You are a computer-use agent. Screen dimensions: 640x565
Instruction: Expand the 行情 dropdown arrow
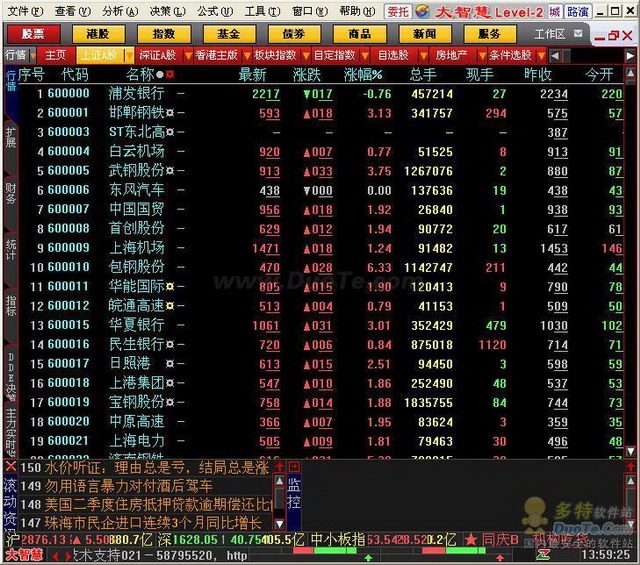coord(32,55)
